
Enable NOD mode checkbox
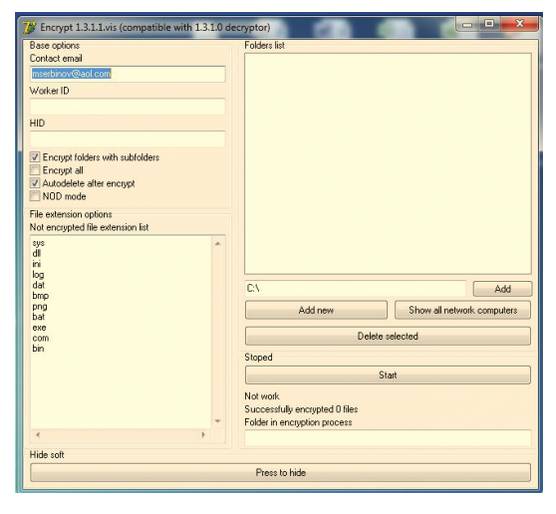(35, 196)
